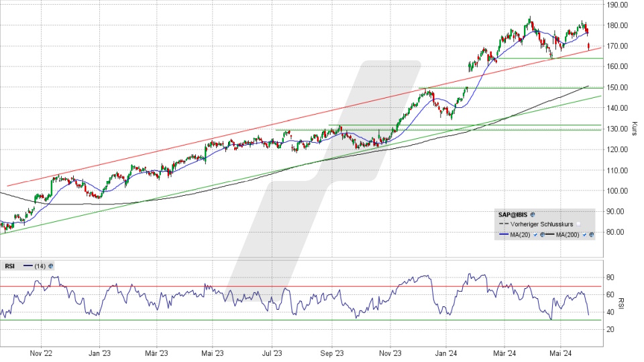Click the Nov '23 date label

coord(390,353)
